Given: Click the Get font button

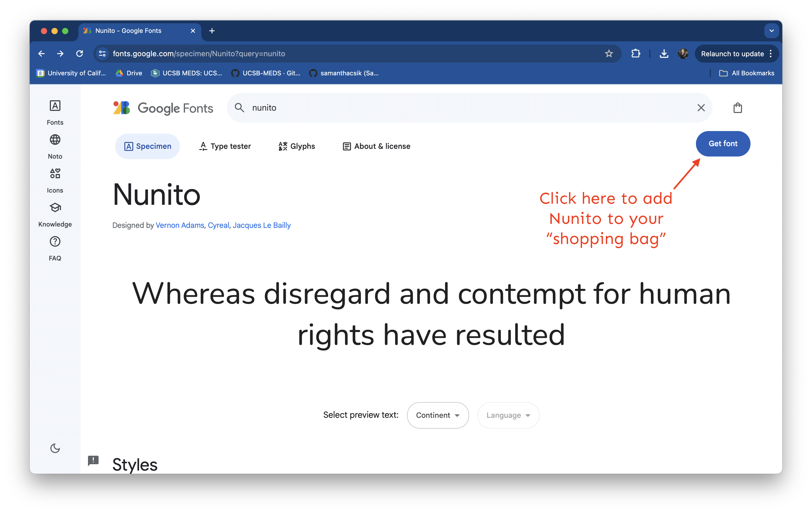Looking at the screenshot, I should tap(723, 144).
